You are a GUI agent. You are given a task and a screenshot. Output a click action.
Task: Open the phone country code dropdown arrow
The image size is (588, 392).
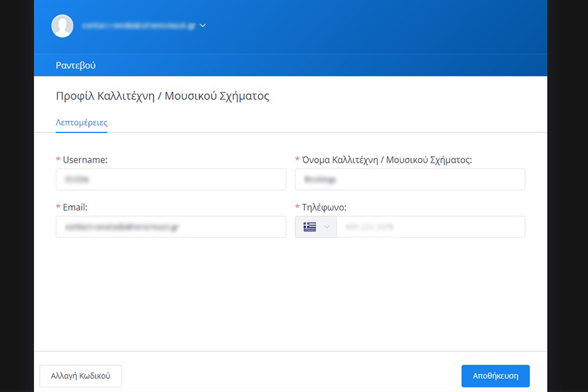pos(327,227)
